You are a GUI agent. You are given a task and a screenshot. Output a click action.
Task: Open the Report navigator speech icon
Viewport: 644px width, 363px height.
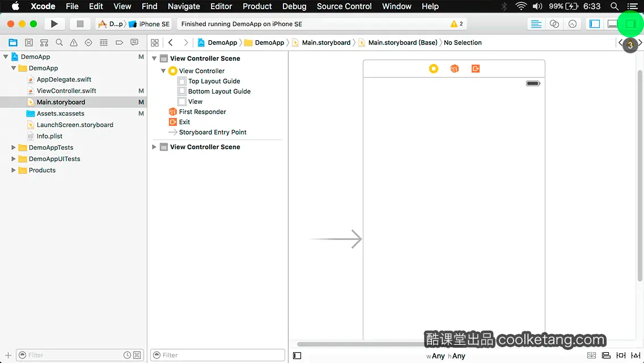click(x=134, y=43)
